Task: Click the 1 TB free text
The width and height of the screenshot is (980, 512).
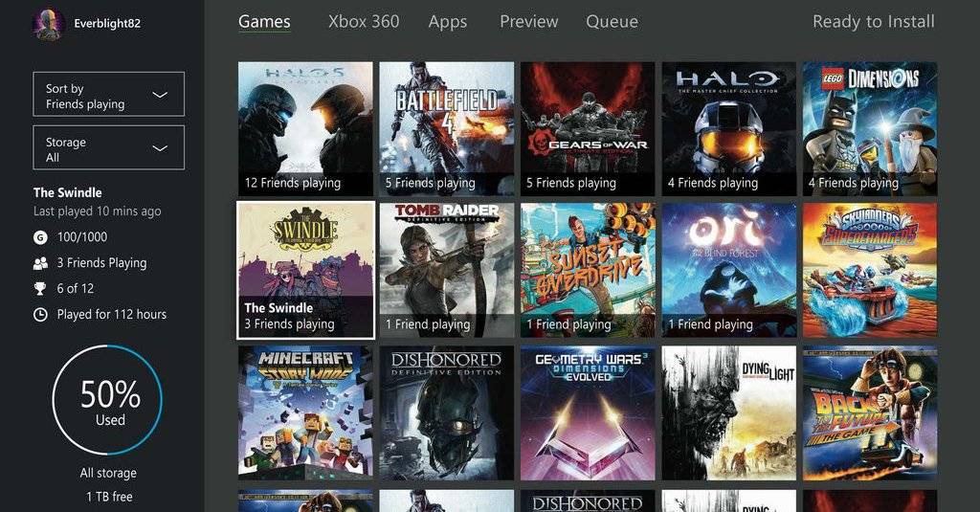Action: coord(109,497)
